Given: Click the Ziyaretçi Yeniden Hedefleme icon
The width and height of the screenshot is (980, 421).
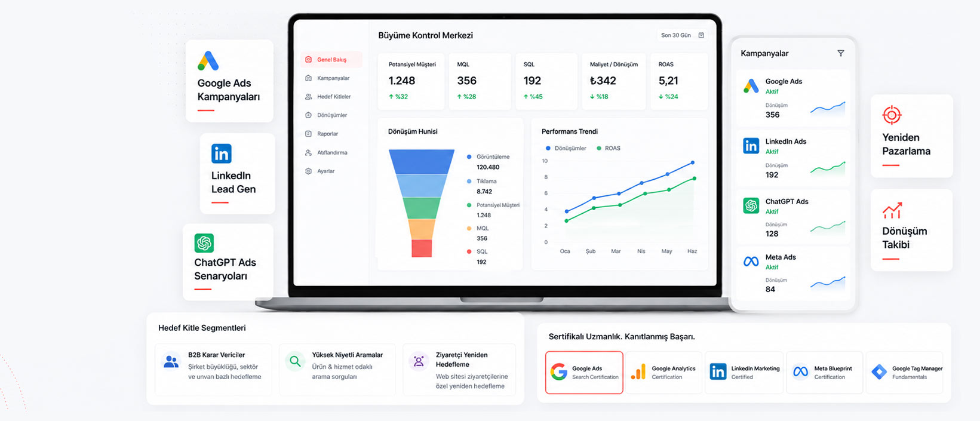Looking at the screenshot, I should point(419,361).
